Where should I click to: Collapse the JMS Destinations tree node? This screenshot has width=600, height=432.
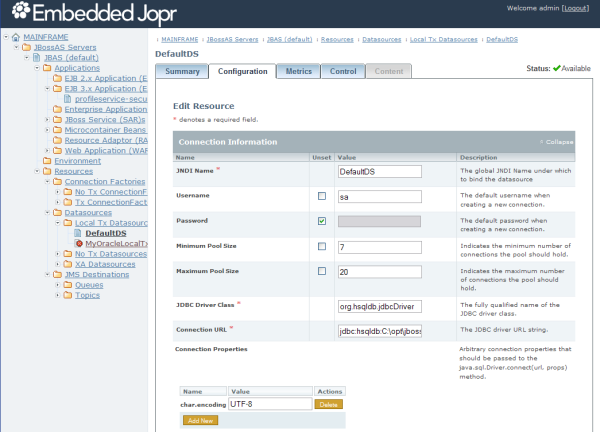point(47,275)
